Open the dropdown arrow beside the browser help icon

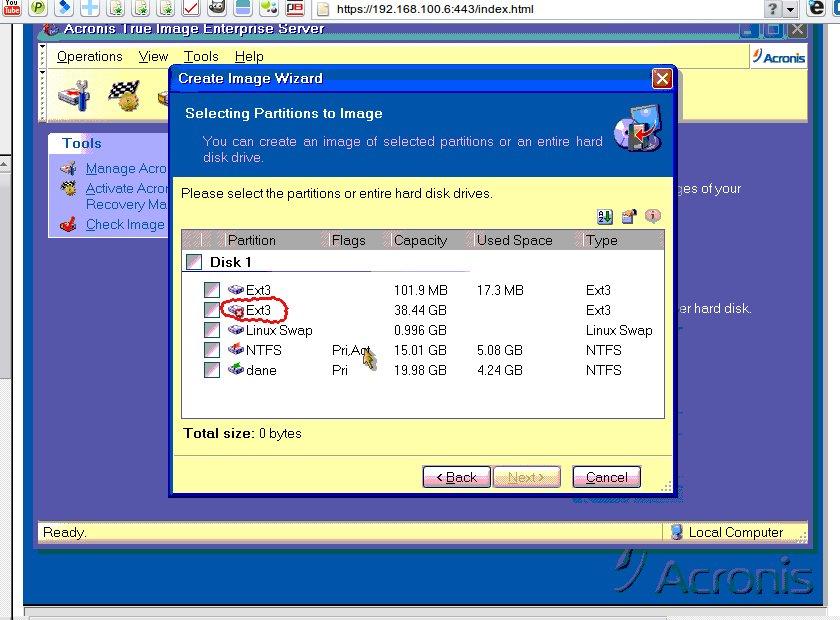(x=790, y=9)
